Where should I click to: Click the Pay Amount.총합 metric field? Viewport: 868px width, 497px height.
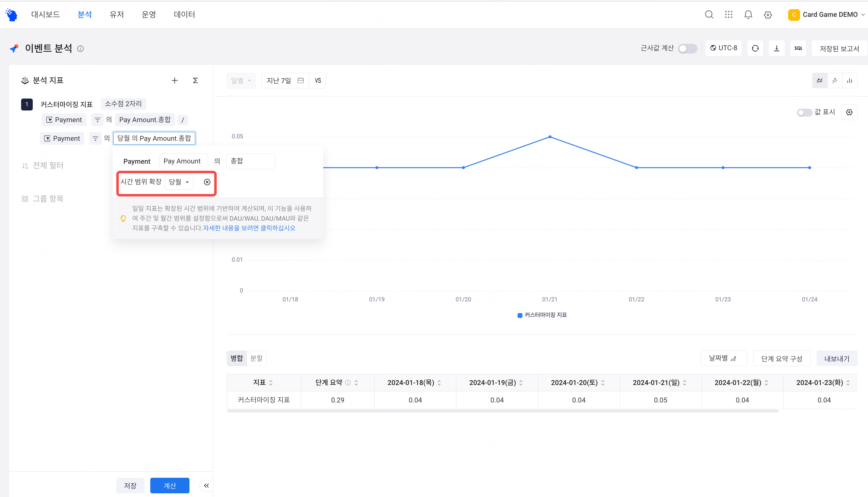(145, 120)
